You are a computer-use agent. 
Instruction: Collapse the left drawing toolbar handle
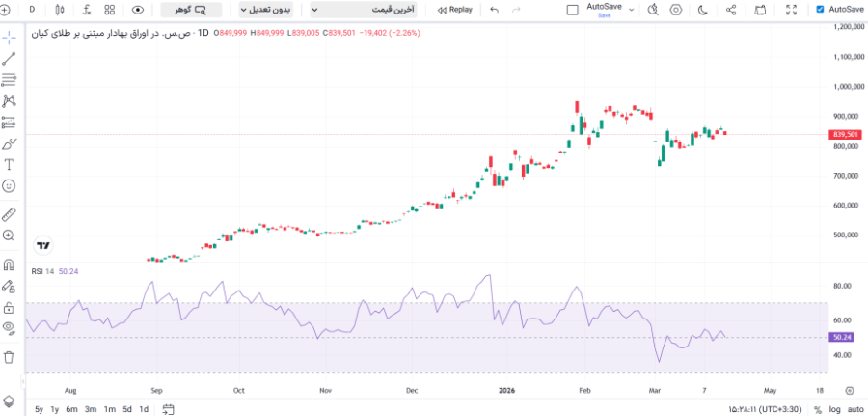pyautogui.click(x=23, y=381)
